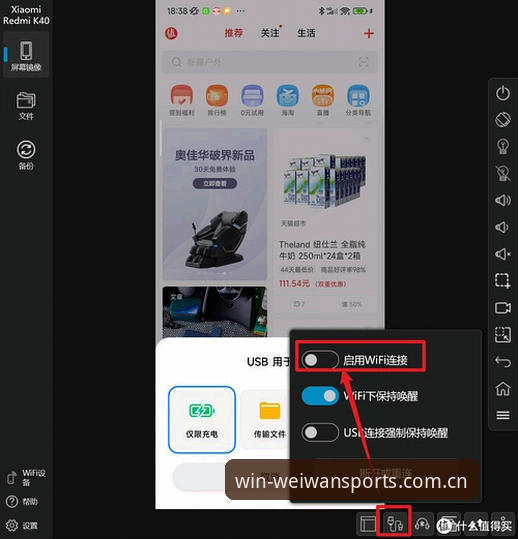
Task: Lower the phone volume
Action: coord(503,227)
